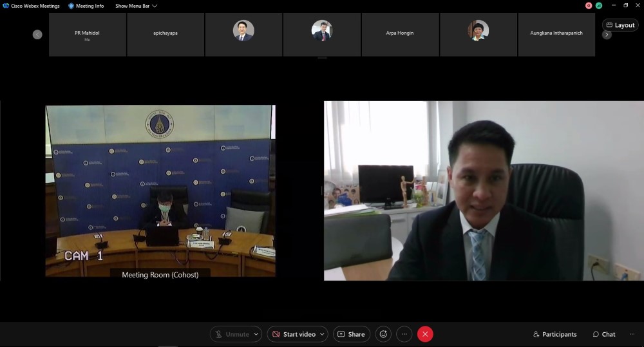The height and width of the screenshot is (347, 644).
Task: Open the audio options arrow beside Unmute
Action: click(257, 334)
